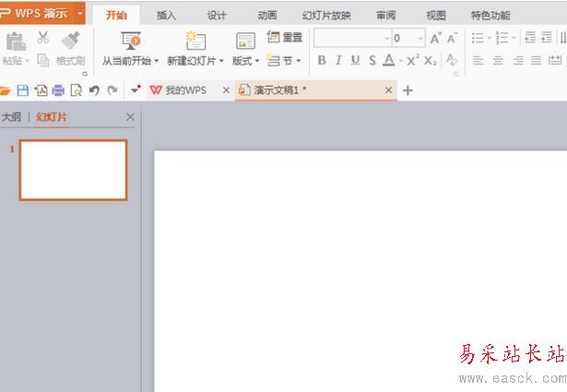This screenshot has width=567, height=392.
Task: Open numbered list dropdown arrow
Action: point(514,38)
